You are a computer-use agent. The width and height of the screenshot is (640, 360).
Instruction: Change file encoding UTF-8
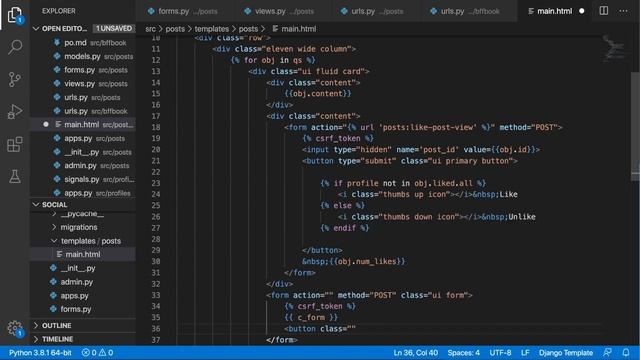coord(500,353)
